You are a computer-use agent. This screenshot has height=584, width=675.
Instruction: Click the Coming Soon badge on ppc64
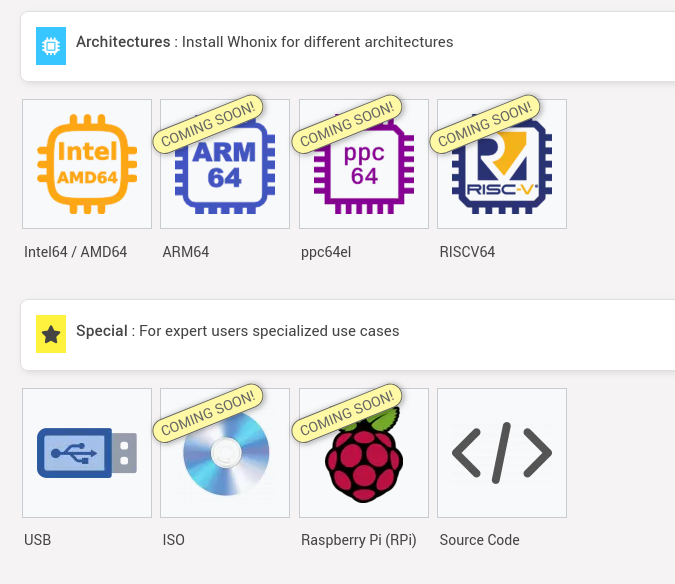click(347, 124)
